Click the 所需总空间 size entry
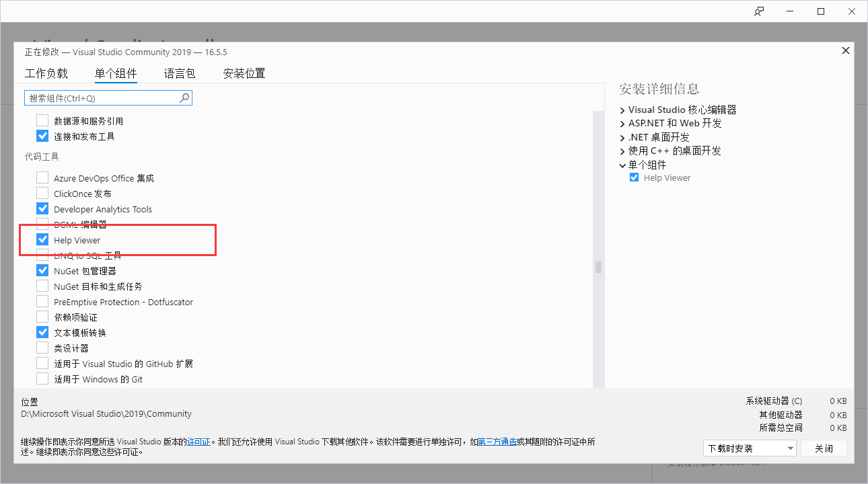 coord(803,428)
